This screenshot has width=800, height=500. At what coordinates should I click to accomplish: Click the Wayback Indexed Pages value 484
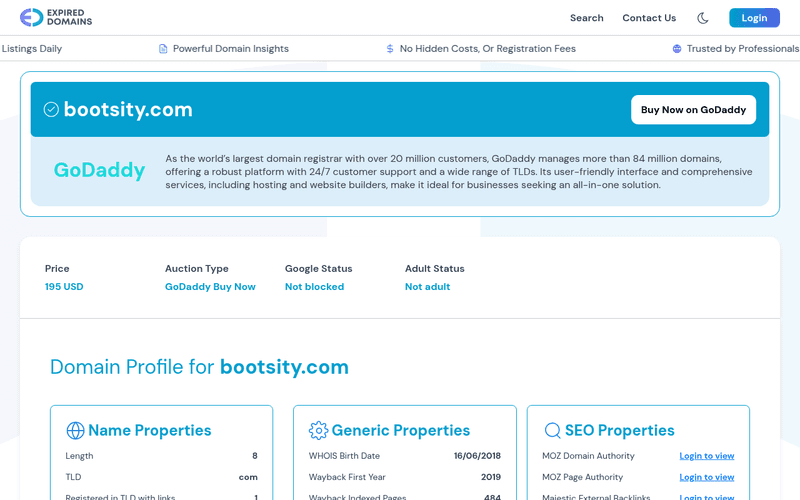coord(492,496)
